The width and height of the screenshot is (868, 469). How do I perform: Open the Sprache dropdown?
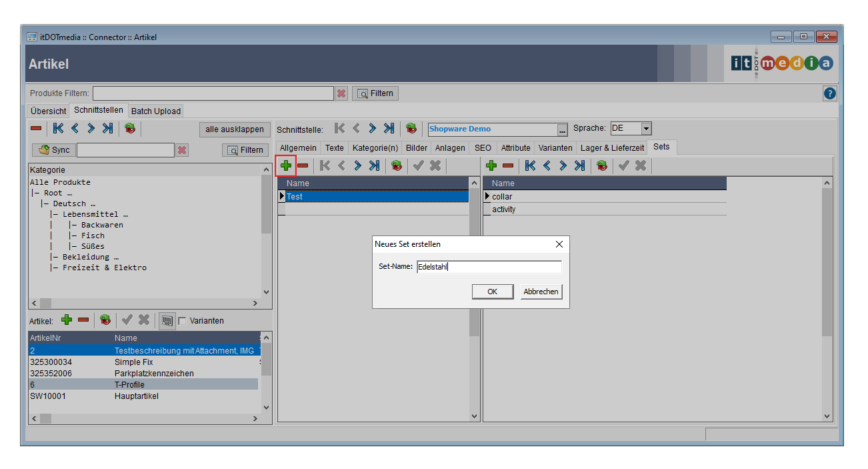pyautogui.click(x=646, y=129)
